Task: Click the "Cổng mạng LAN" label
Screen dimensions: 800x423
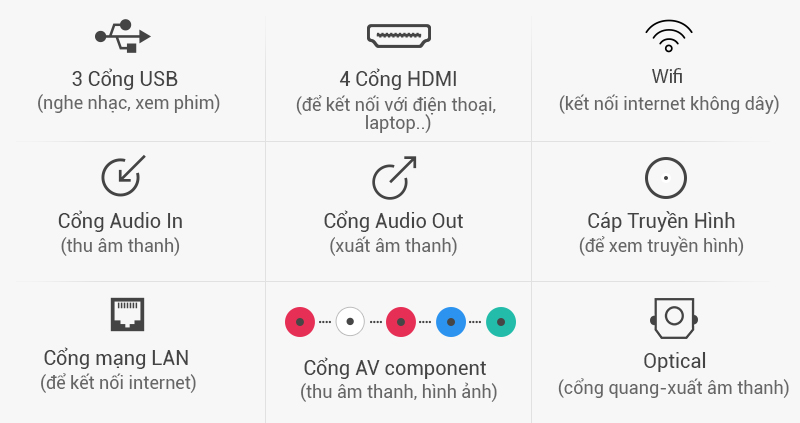Action: (x=116, y=358)
